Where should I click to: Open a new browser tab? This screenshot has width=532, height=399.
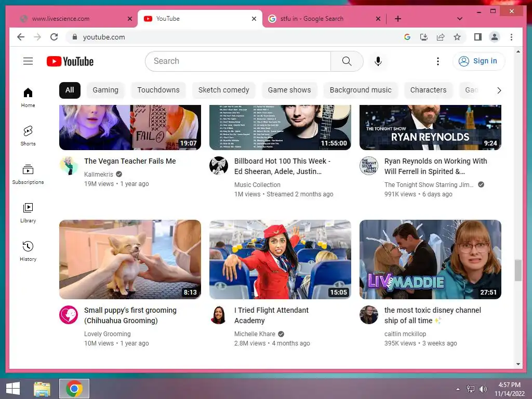398,19
